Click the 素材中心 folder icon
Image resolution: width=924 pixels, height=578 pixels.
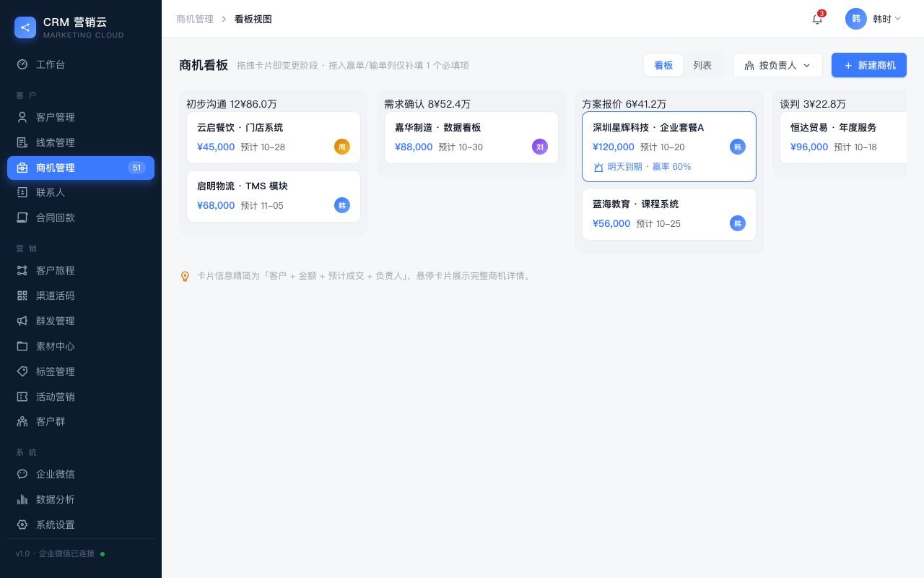[x=22, y=346]
